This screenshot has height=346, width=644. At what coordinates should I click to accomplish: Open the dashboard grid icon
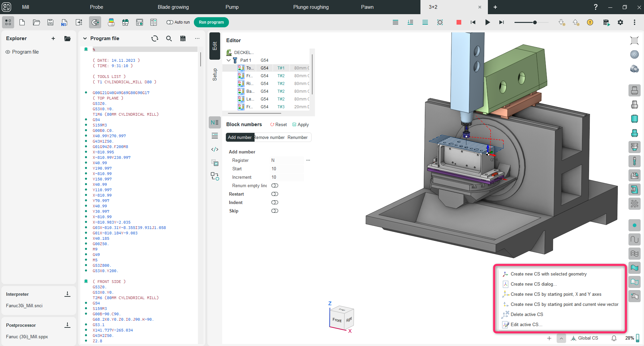pos(8,22)
